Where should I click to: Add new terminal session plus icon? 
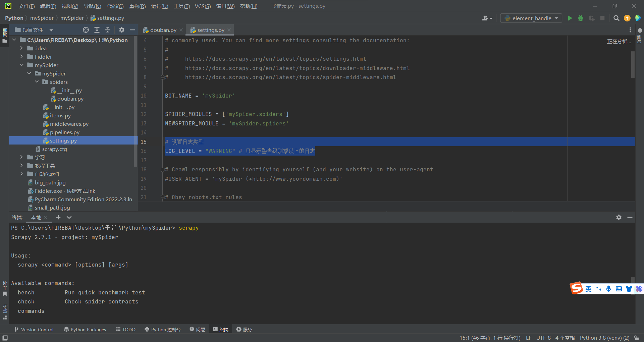tap(58, 217)
